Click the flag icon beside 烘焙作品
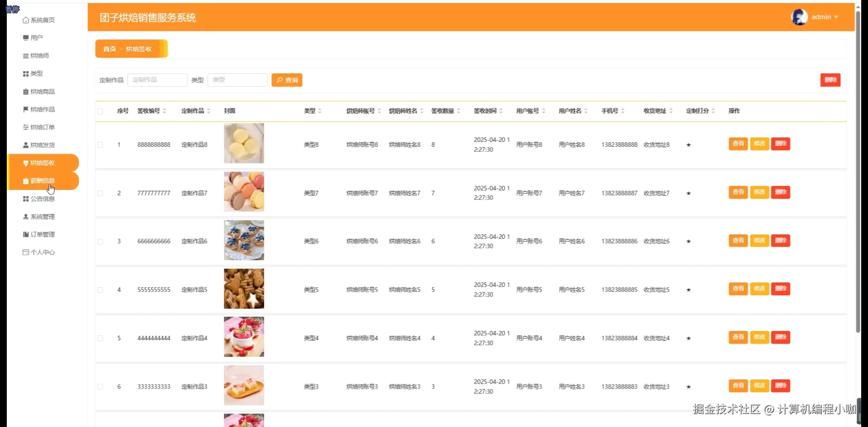This screenshot has width=868, height=427. pos(26,109)
